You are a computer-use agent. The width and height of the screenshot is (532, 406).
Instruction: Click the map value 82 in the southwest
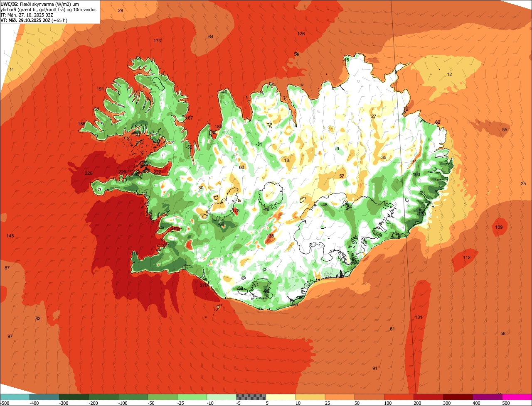coord(38,318)
